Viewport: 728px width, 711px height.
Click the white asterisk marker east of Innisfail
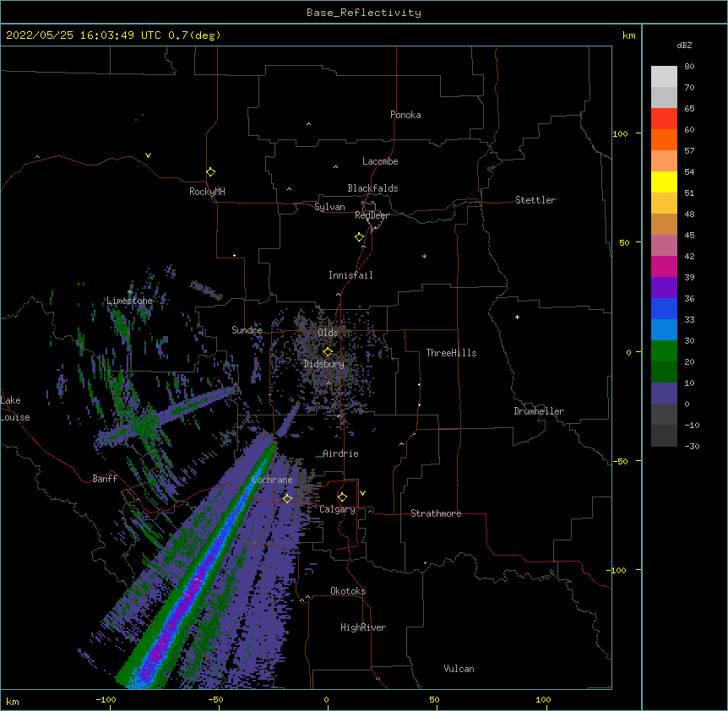tap(424, 256)
